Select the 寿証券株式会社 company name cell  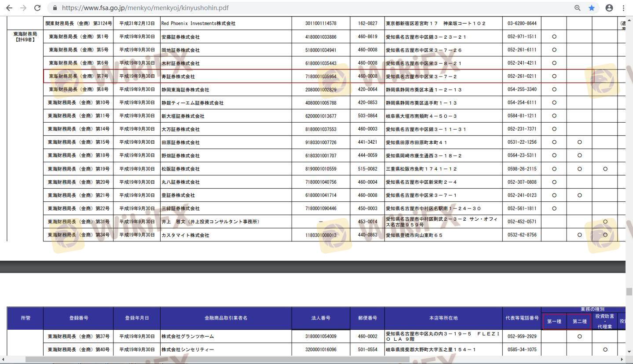click(x=178, y=76)
